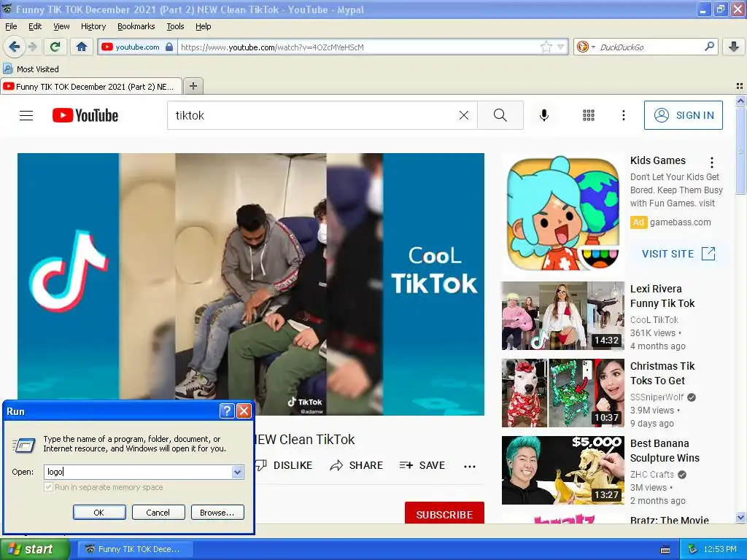Image resolution: width=747 pixels, height=560 pixels.
Task: Click the browser forward arrow
Action: 32,47
